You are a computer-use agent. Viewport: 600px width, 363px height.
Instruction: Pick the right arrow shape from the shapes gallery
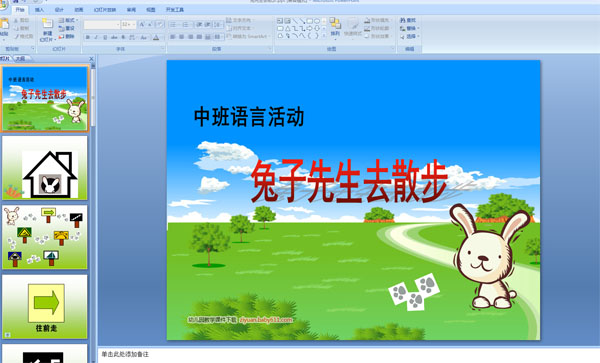(310, 28)
